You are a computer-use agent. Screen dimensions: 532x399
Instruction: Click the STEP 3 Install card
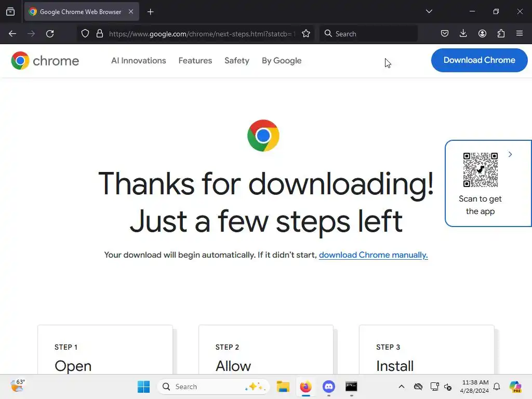[427, 350]
